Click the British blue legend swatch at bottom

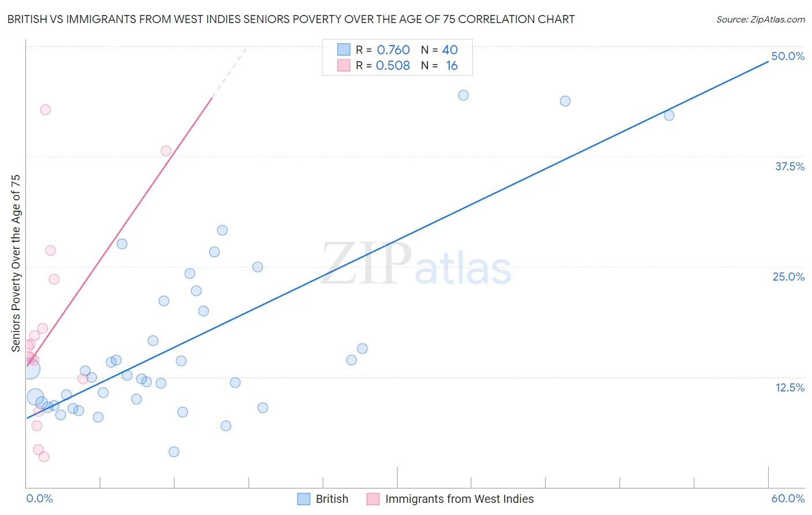coord(304,499)
